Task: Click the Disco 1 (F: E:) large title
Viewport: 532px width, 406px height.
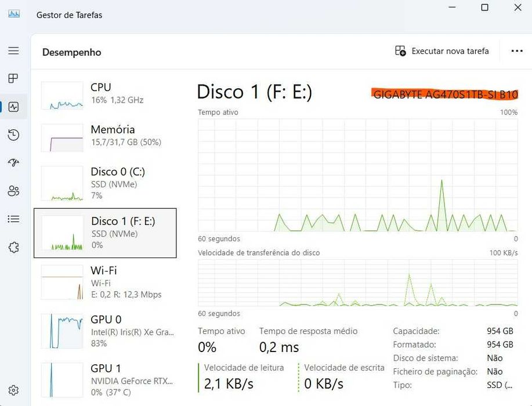Action: tap(255, 92)
